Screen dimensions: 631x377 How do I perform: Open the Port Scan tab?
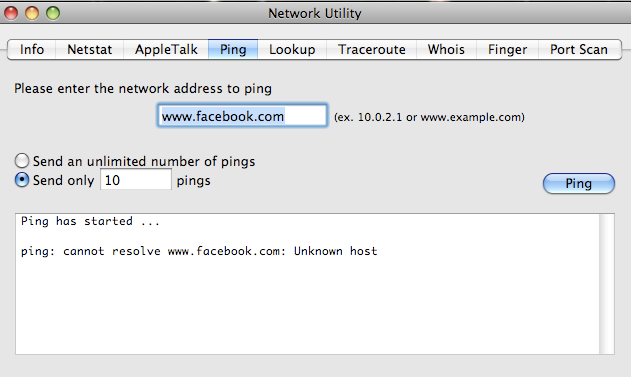pos(579,49)
